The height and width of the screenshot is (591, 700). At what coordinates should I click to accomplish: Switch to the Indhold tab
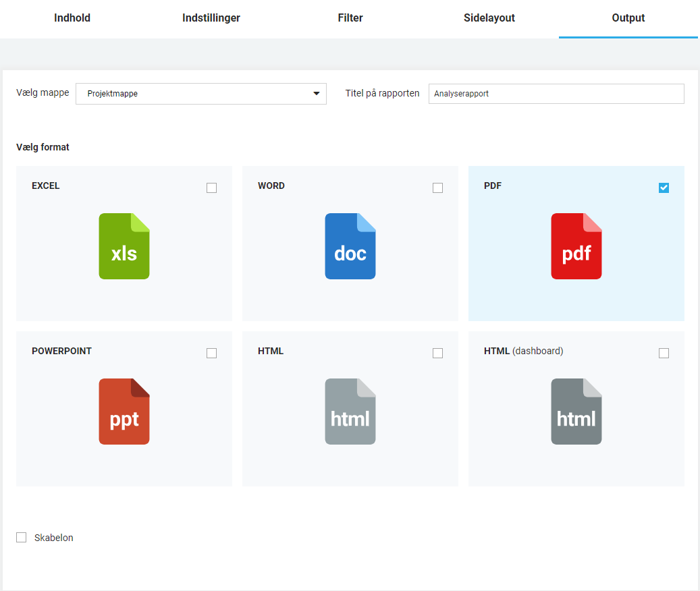72,18
